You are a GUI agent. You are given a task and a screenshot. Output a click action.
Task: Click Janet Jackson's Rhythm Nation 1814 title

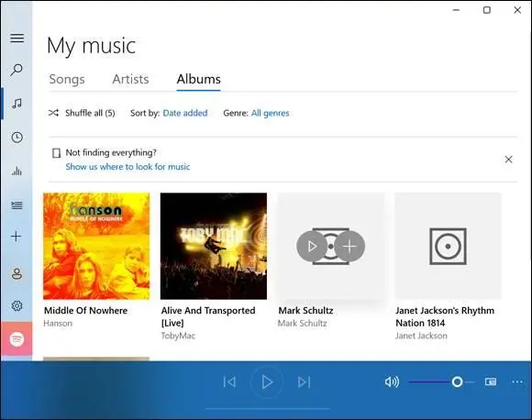pos(445,316)
